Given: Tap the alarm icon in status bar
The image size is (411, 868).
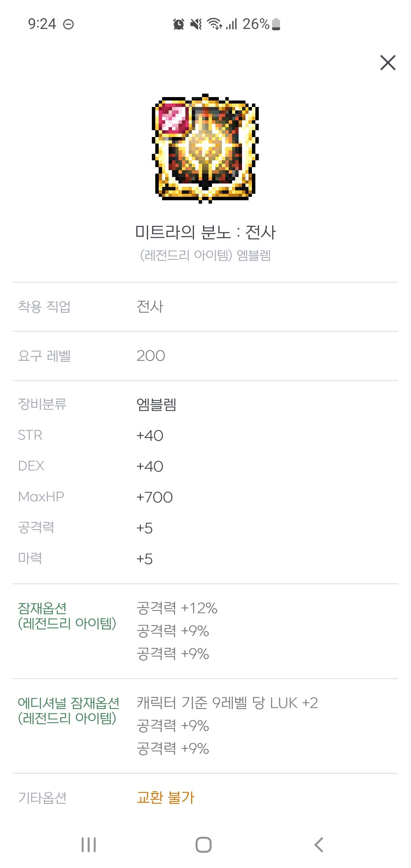Looking at the screenshot, I should 178,24.
